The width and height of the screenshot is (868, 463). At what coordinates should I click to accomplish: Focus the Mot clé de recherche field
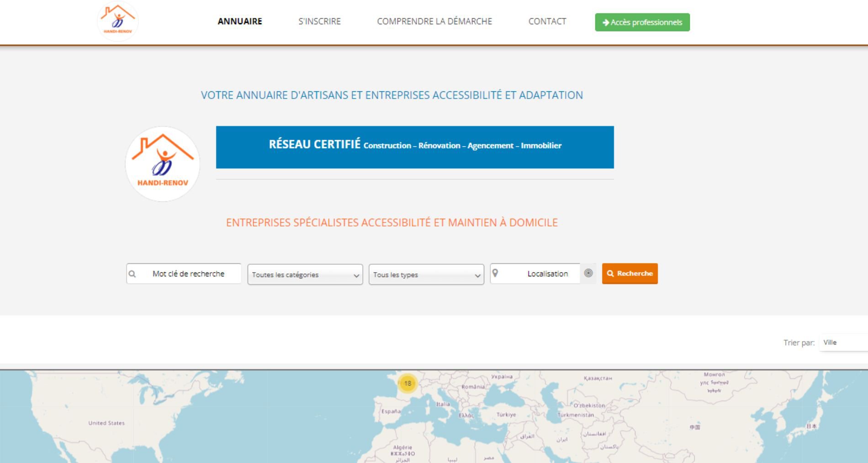189,274
